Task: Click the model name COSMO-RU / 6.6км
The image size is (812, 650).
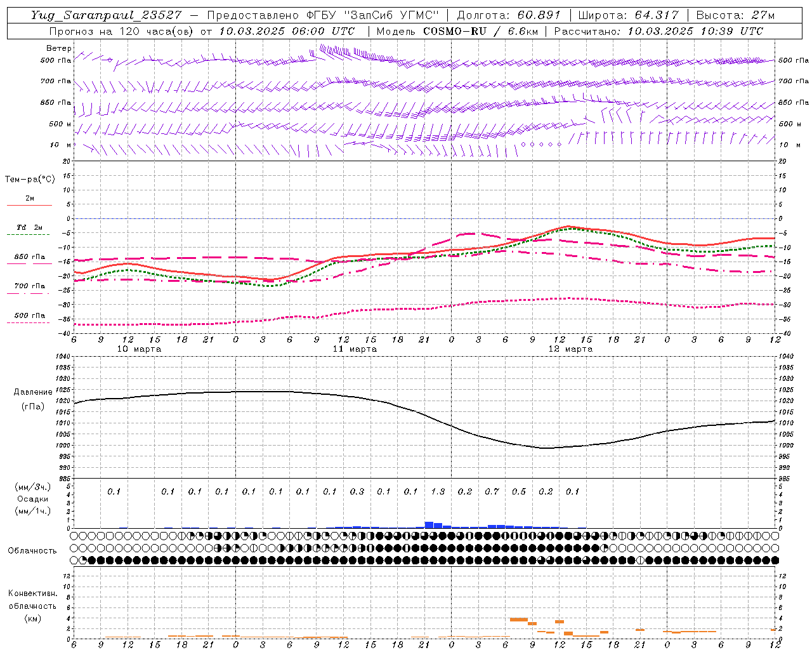Action: (x=481, y=30)
